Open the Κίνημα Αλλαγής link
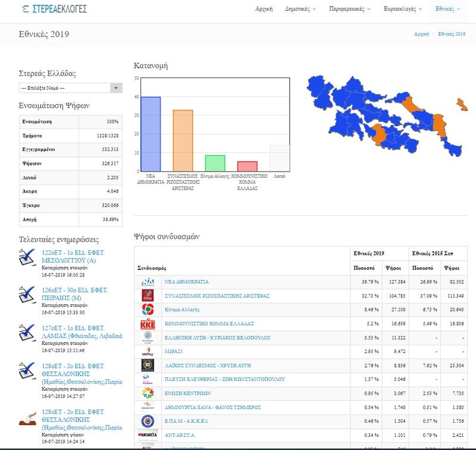This screenshot has height=450, width=476. tap(182, 310)
